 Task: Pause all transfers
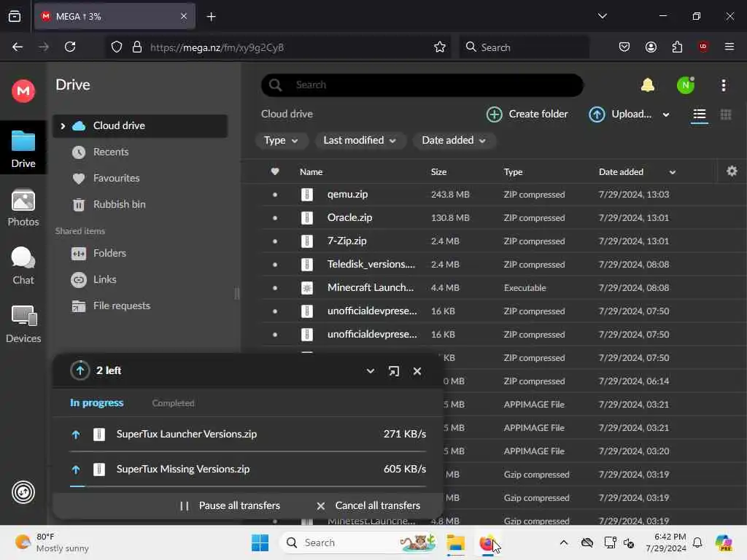click(x=230, y=506)
